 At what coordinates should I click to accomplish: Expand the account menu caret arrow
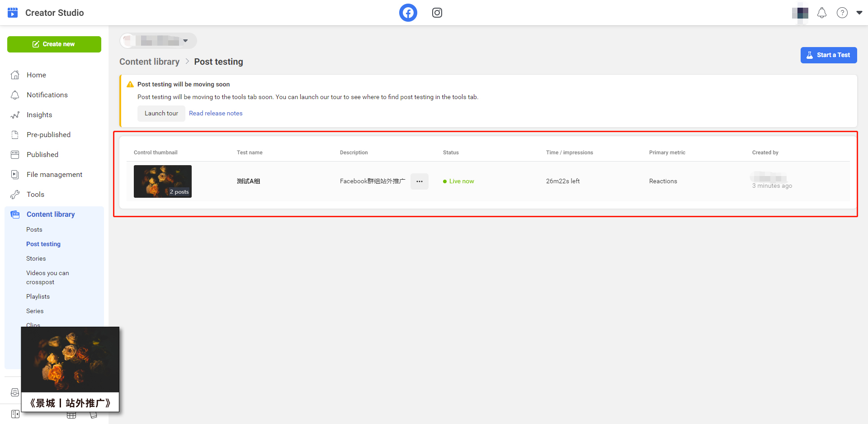coord(859,13)
